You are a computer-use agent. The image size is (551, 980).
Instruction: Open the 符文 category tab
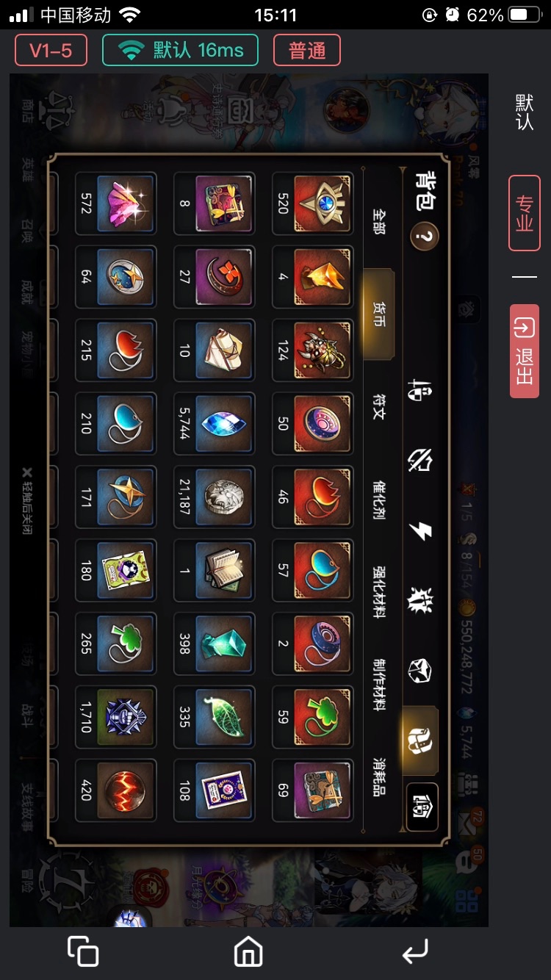pyautogui.click(x=378, y=404)
